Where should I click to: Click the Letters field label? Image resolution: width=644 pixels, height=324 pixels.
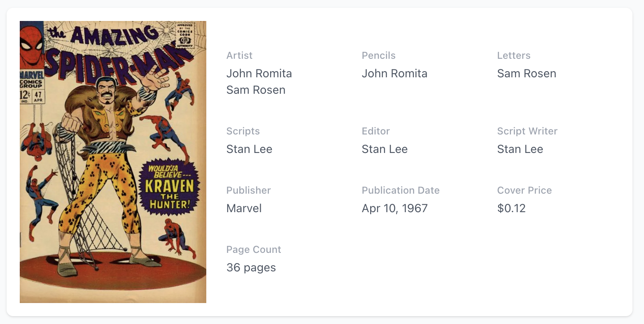513,56
